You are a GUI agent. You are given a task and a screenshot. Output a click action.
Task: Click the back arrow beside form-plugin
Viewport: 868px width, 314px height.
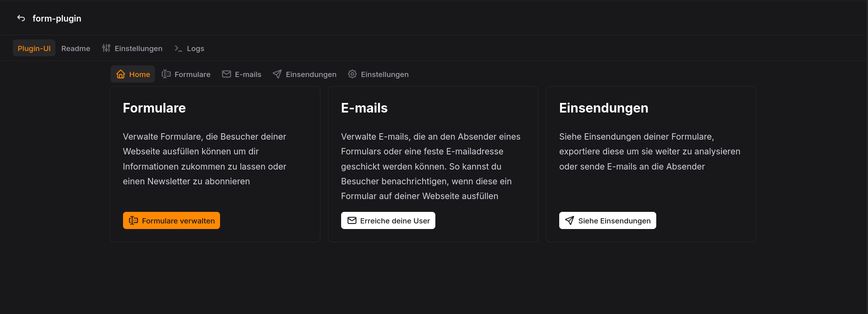pos(21,18)
